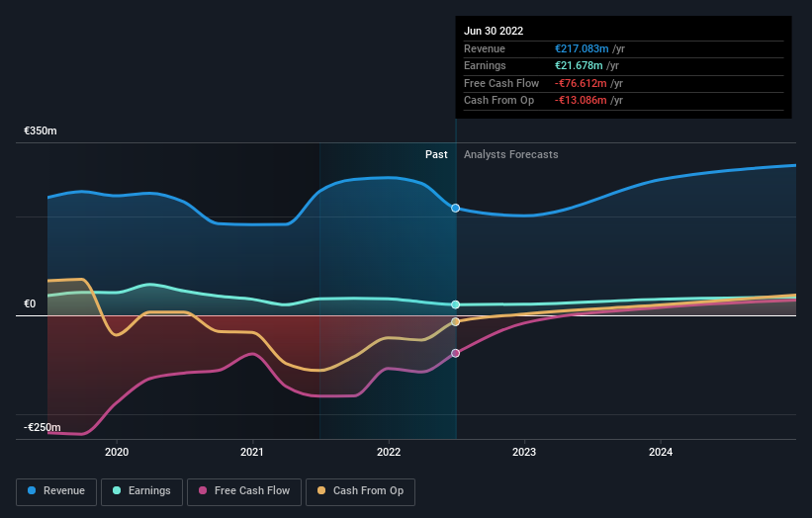Toggle the Revenue legend button
The width and height of the screenshot is (812, 518).
click(56, 491)
